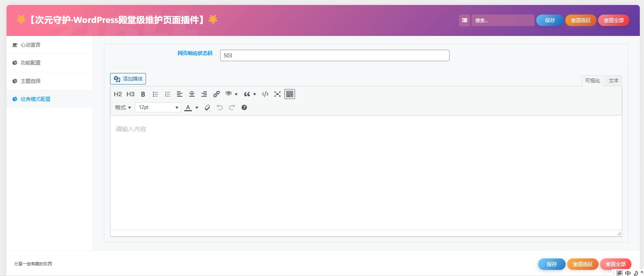Image resolution: width=644 pixels, height=276 pixels.
Task: Switch to the 文本 text editor tab
Action: [614, 81]
